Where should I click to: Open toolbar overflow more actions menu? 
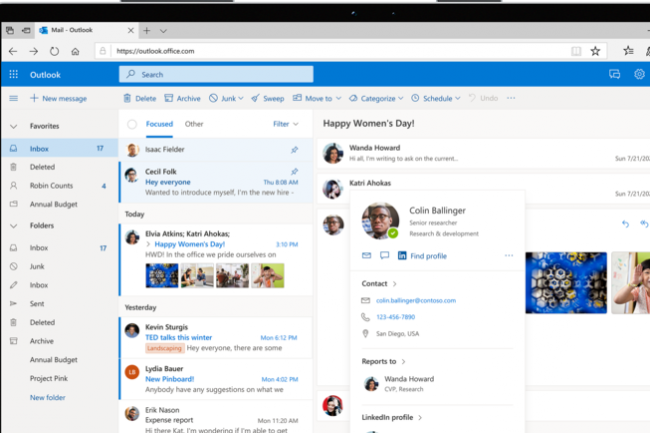(x=511, y=98)
